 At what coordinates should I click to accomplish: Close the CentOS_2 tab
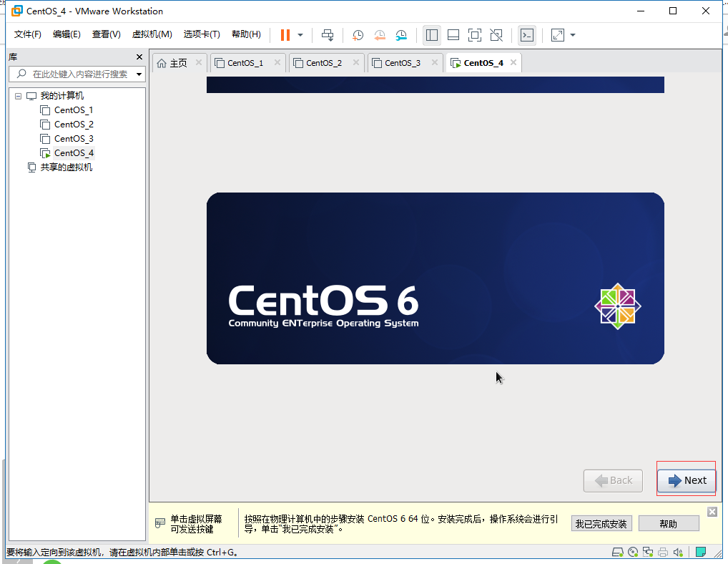[355, 62]
